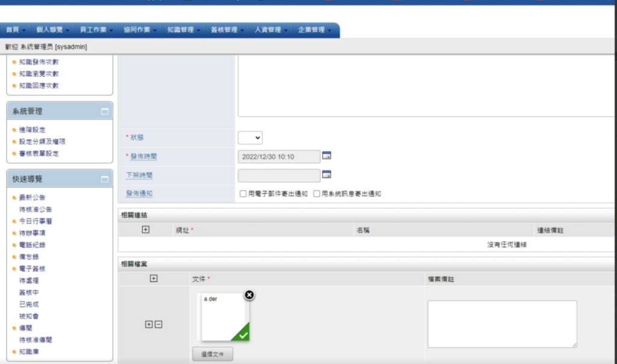Open 今日行事曆
617x364 pixels.
click(36, 221)
